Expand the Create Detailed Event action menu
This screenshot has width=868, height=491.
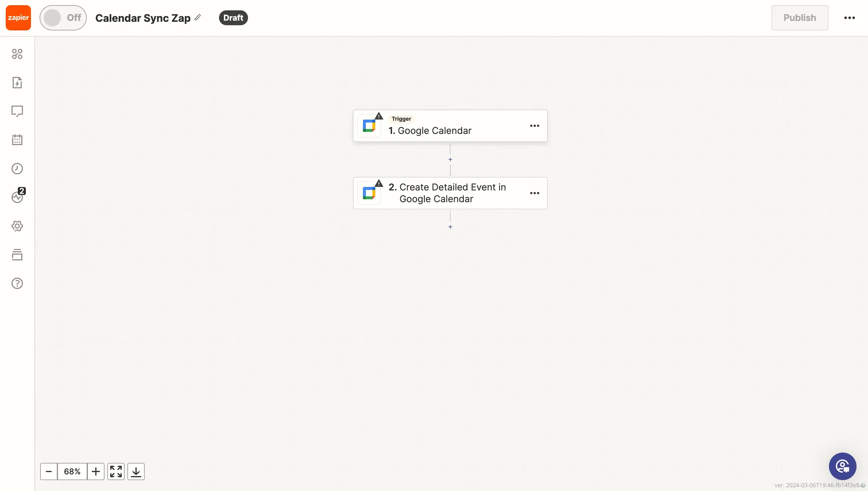pos(535,193)
